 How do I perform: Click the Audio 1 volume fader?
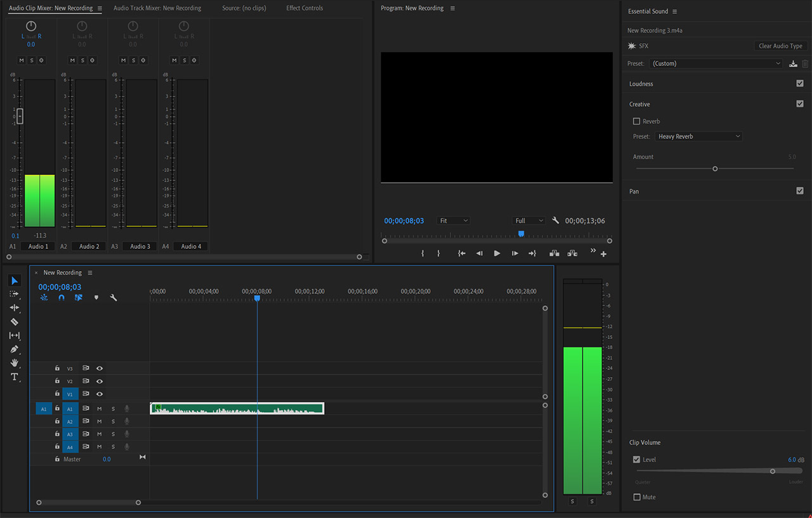(20, 116)
